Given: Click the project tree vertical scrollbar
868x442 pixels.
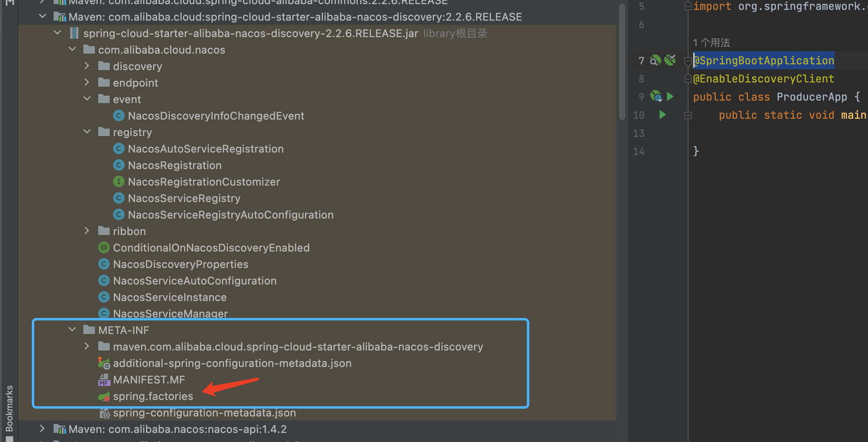Looking at the screenshot, I should coord(622,62).
